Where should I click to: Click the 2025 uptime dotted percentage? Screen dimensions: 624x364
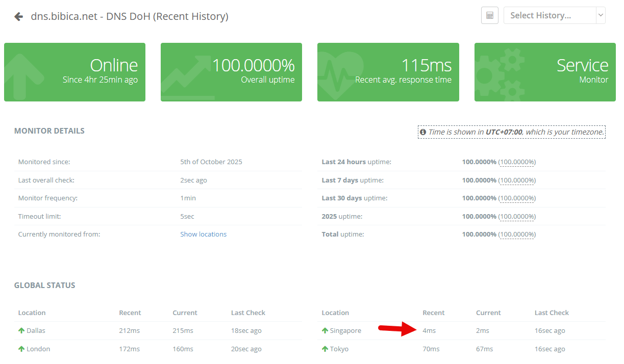(x=517, y=217)
